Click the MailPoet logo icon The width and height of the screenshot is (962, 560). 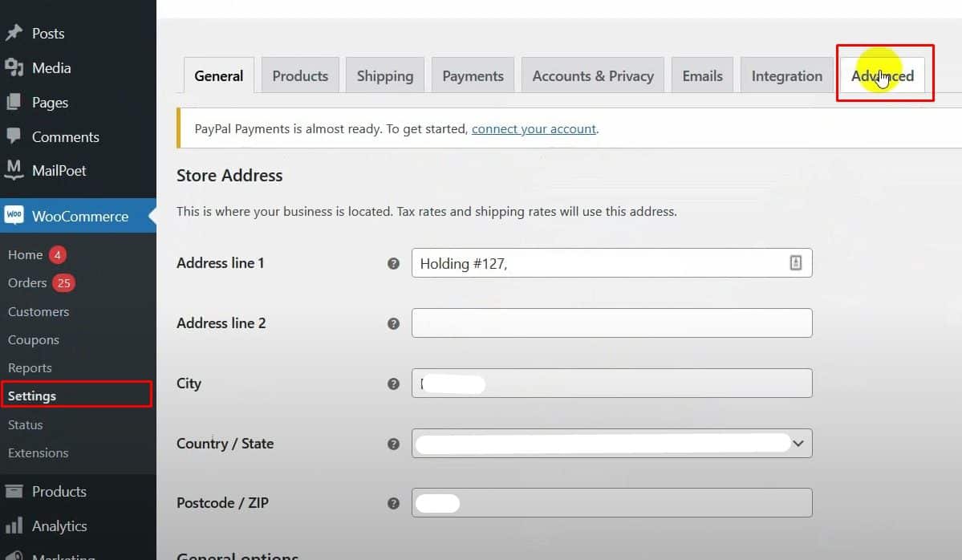pos(14,170)
